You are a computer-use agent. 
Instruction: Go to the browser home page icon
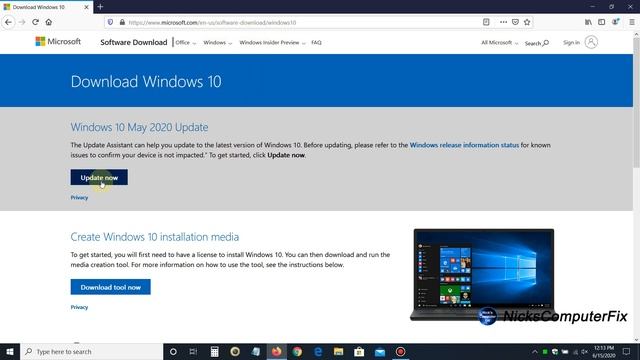coord(49,22)
